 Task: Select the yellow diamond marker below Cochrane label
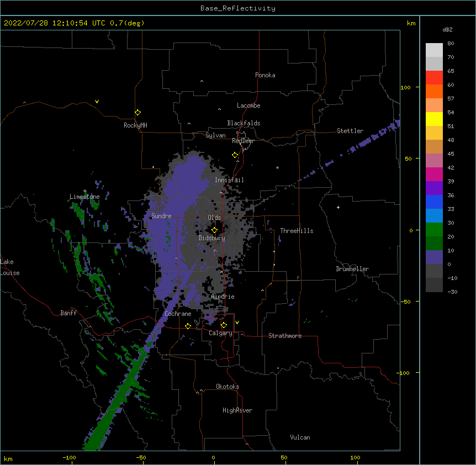click(188, 326)
